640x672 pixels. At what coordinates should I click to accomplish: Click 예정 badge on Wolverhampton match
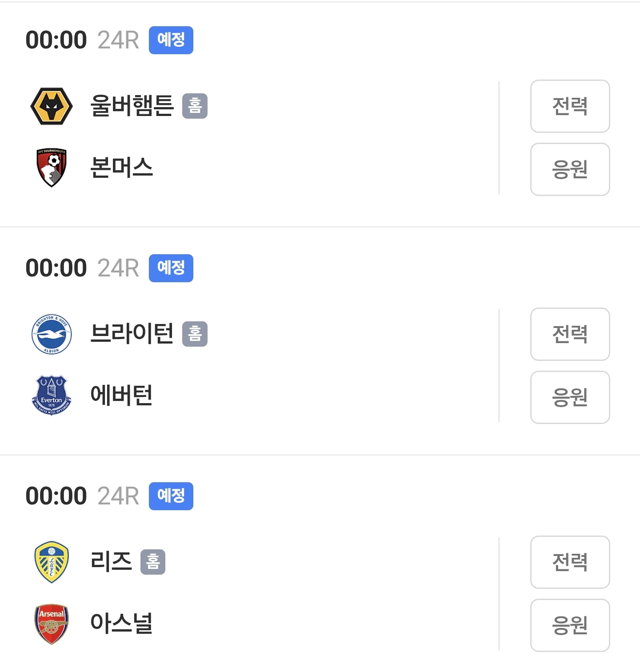(171, 40)
